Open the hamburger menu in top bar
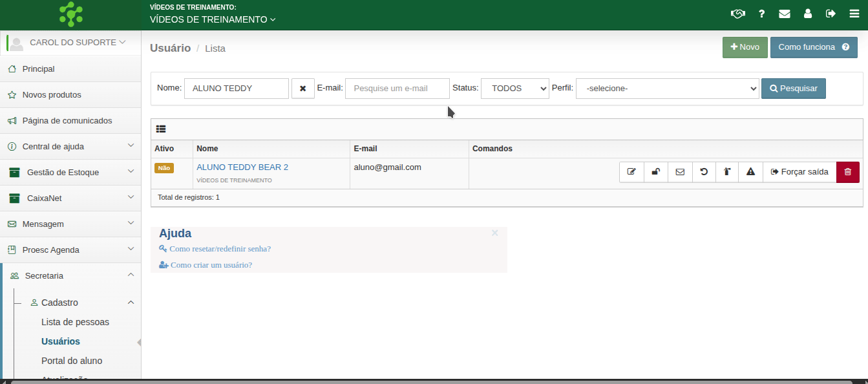This screenshot has height=384, width=868. 854,14
